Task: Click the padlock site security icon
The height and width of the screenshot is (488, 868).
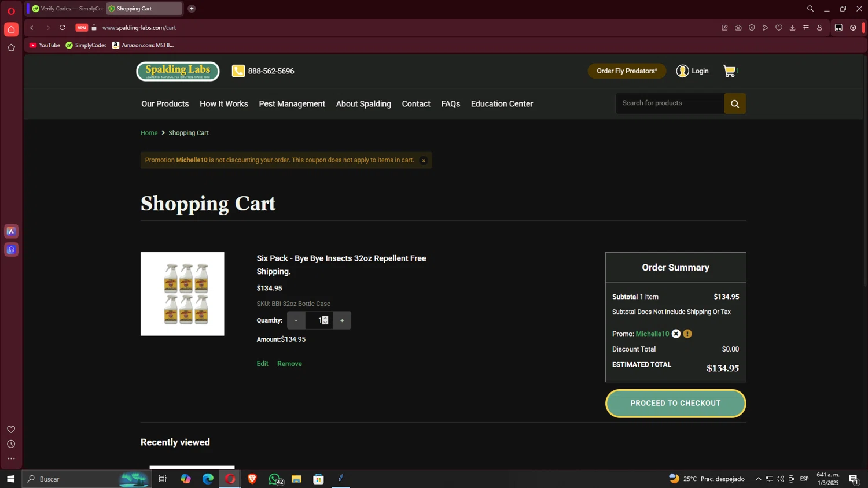Action: coord(94,28)
